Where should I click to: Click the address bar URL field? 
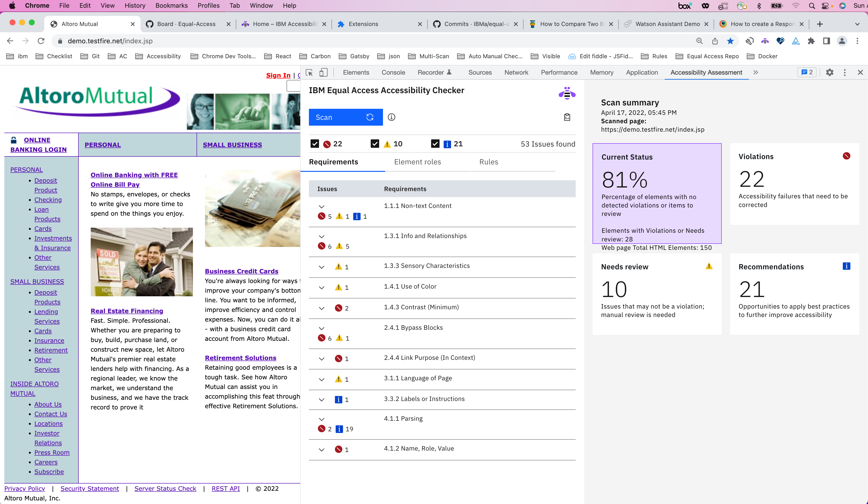(x=372, y=41)
